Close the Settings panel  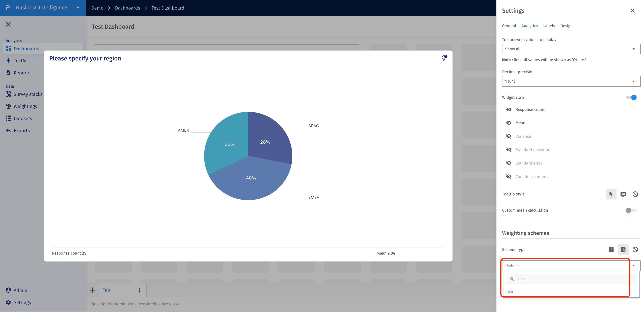coord(632,11)
